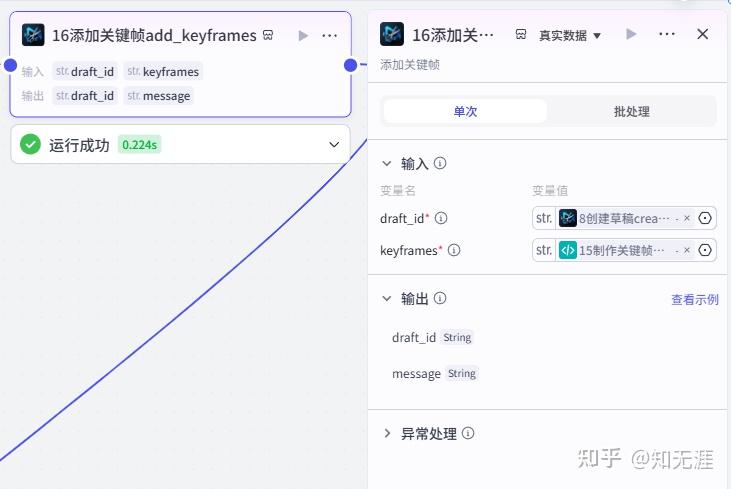Run the 16添加关键帧add_keyframes node with play icon
The image size is (731, 489).
point(303,35)
